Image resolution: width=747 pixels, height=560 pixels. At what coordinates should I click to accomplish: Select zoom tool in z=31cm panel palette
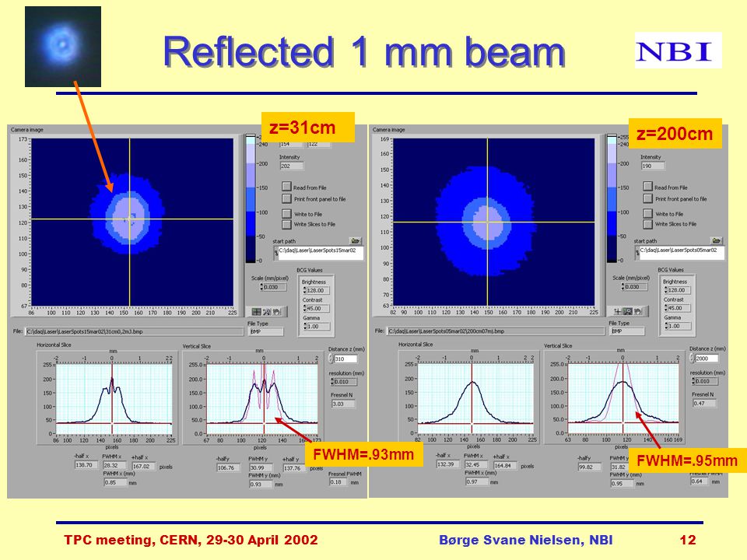(266, 312)
